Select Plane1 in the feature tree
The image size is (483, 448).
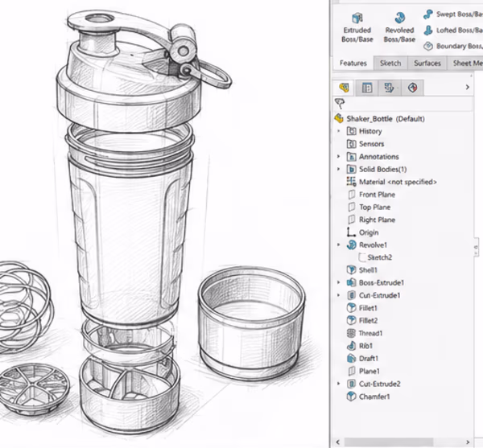[x=369, y=371]
